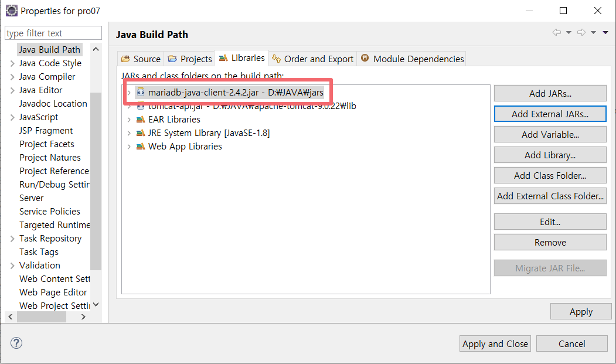Click the Add Library... button
Viewport: 616px width, 364px height.
point(550,155)
